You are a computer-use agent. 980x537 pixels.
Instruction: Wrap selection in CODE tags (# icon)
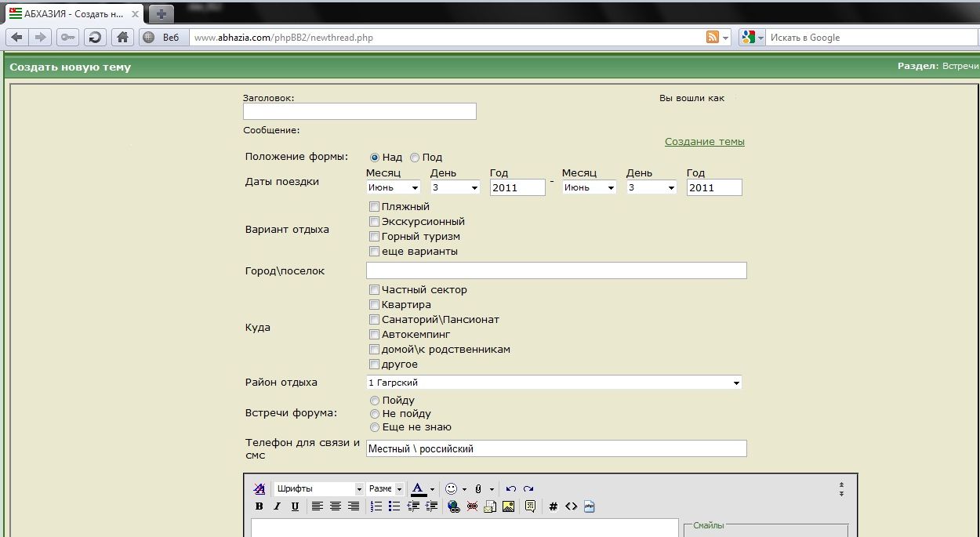point(553,506)
